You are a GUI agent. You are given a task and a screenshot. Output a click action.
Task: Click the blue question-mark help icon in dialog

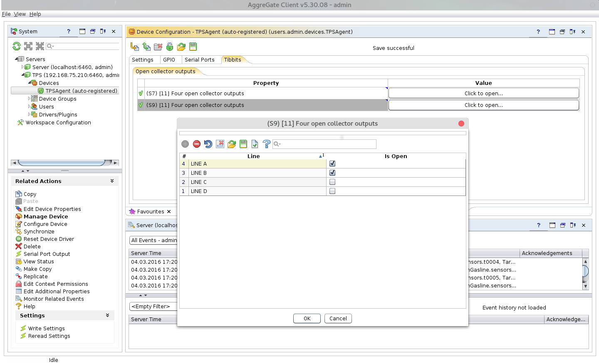(267, 144)
